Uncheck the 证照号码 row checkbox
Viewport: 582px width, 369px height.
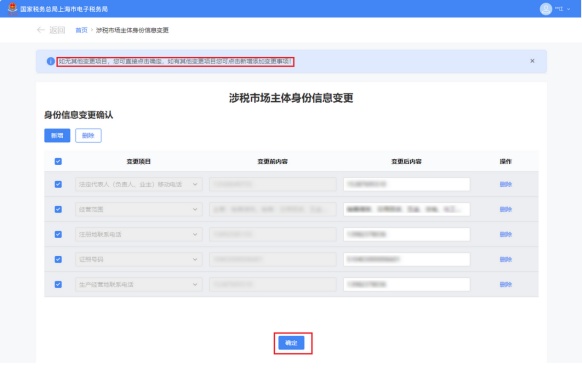(58, 259)
